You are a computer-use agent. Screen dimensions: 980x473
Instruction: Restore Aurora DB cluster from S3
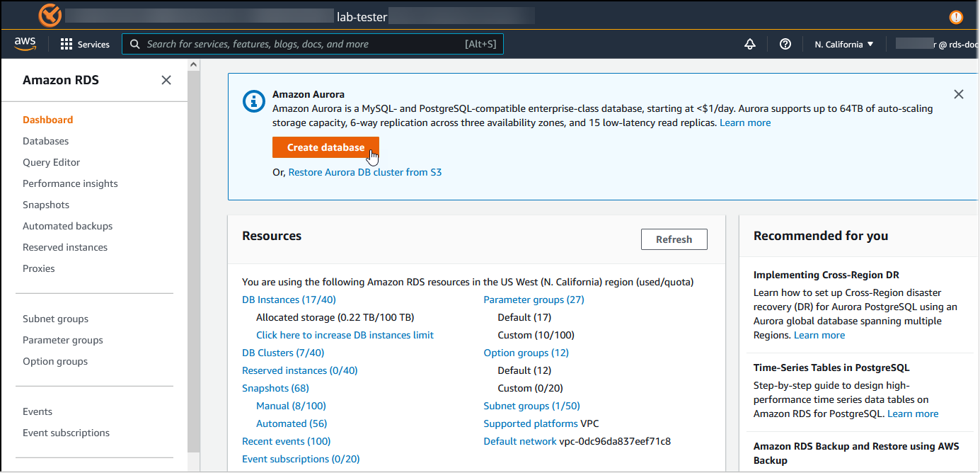[x=365, y=172]
